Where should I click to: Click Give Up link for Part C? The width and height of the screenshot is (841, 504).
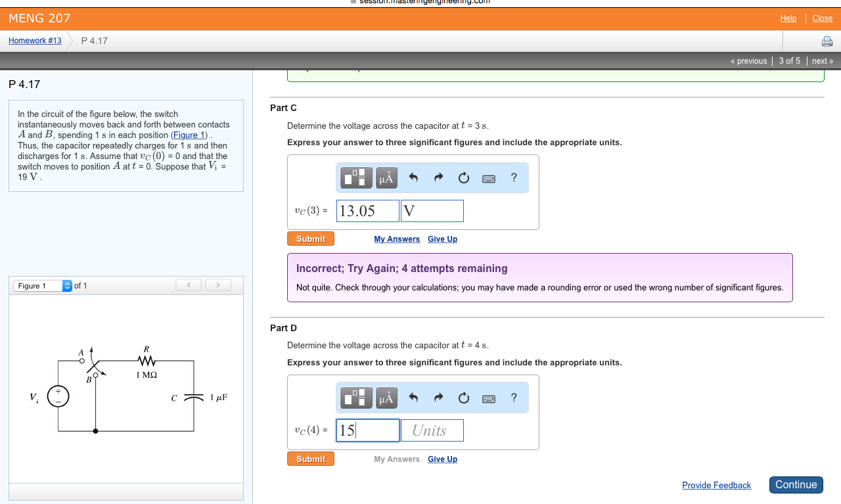coord(442,239)
